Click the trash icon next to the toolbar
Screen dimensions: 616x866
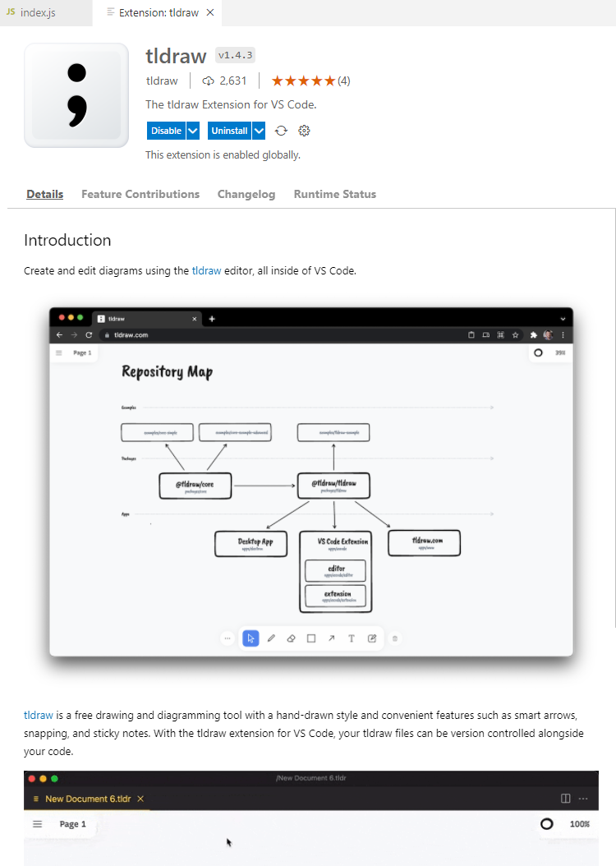(395, 638)
